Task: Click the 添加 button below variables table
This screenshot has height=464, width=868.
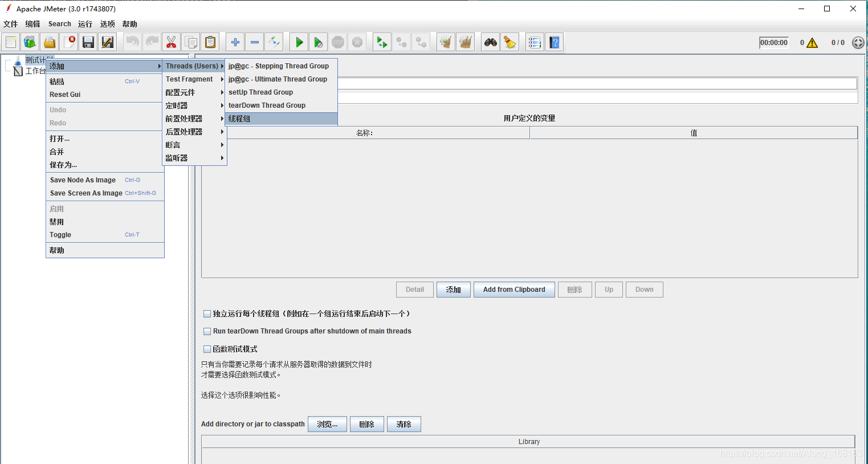Action: click(x=454, y=290)
